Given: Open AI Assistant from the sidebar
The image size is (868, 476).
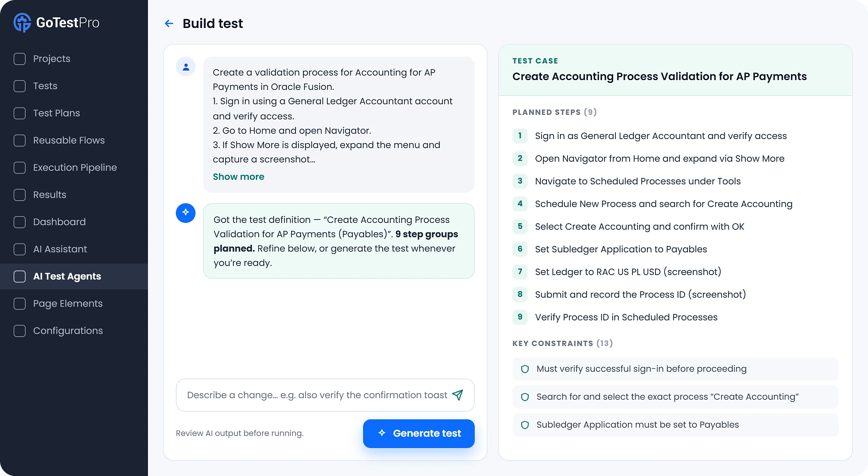Looking at the screenshot, I should [x=74, y=249].
